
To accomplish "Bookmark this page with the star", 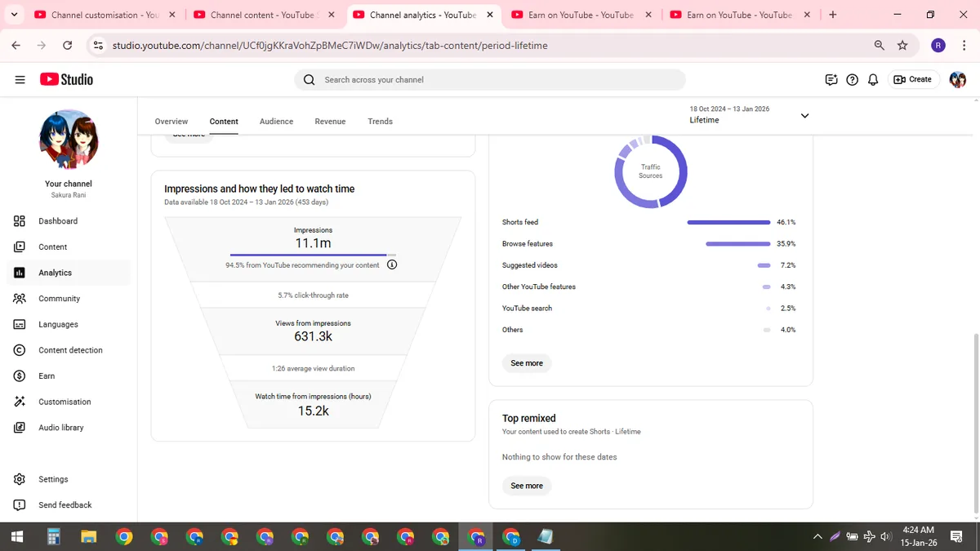I will (x=902, y=46).
